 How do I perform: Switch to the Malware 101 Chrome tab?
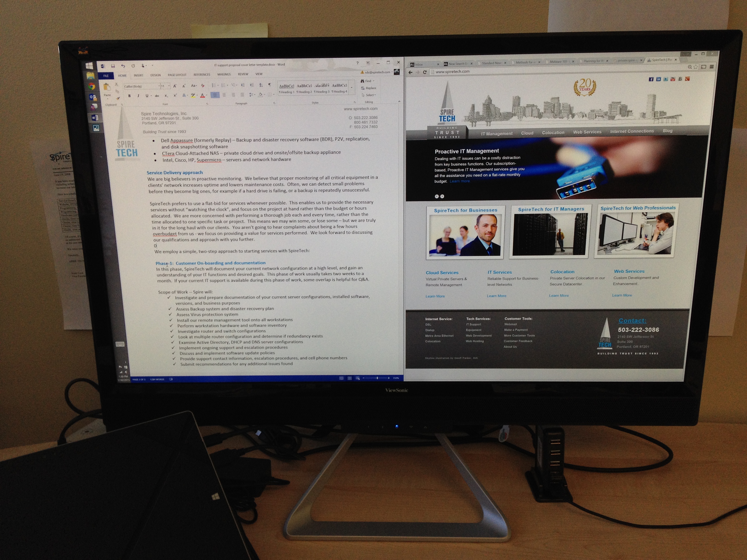[x=559, y=62]
